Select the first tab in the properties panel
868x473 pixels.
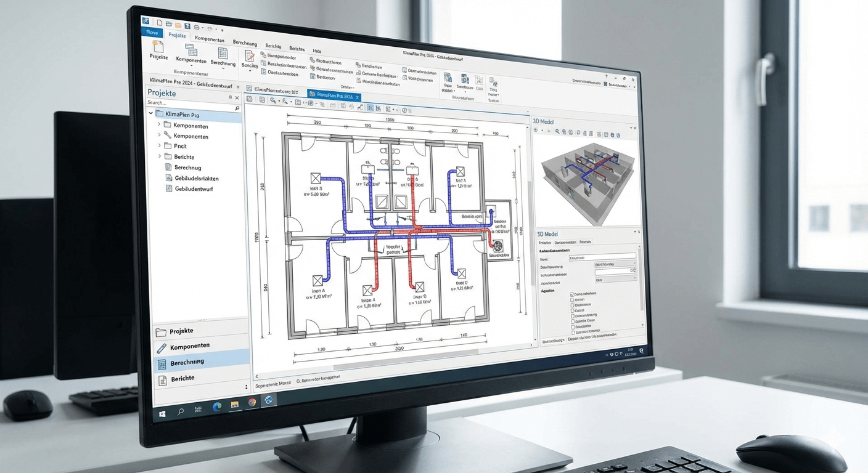(546, 243)
